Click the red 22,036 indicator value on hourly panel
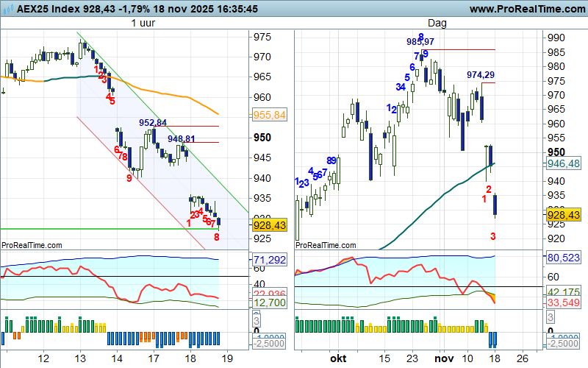This screenshot has height=368, width=588. point(269,293)
